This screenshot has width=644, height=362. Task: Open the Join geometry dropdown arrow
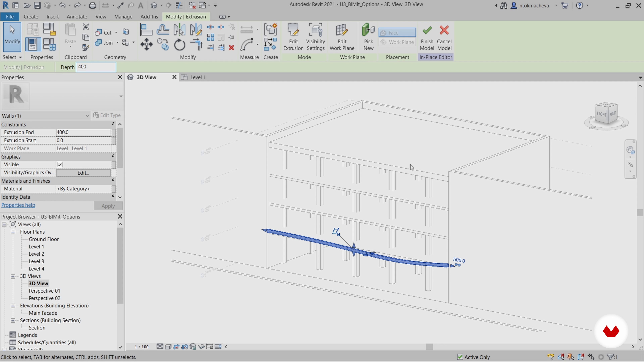117,43
